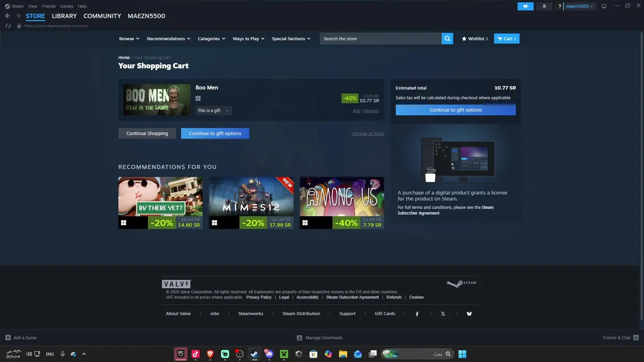The height and width of the screenshot is (362, 644).
Task: Open Valve's X social icon
Action: coord(443,314)
